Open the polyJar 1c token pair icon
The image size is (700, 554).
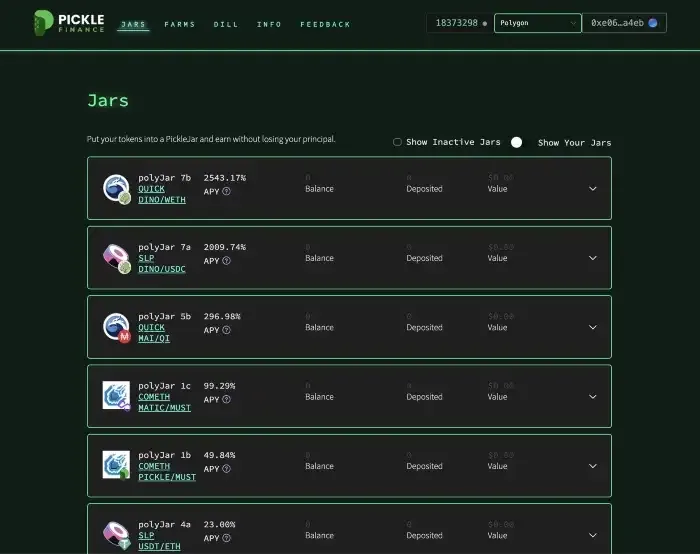(x=117, y=396)
